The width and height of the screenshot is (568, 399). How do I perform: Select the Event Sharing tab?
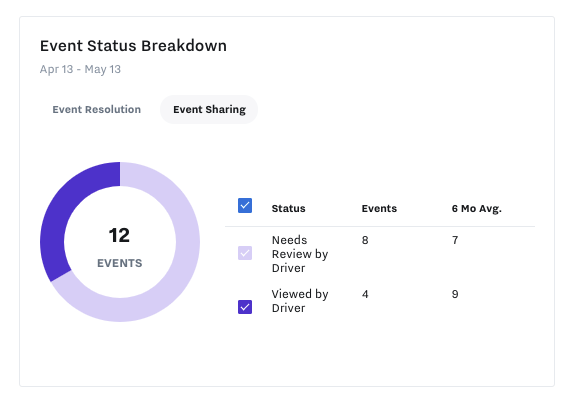pyautogui.click(x=209, y=109)
